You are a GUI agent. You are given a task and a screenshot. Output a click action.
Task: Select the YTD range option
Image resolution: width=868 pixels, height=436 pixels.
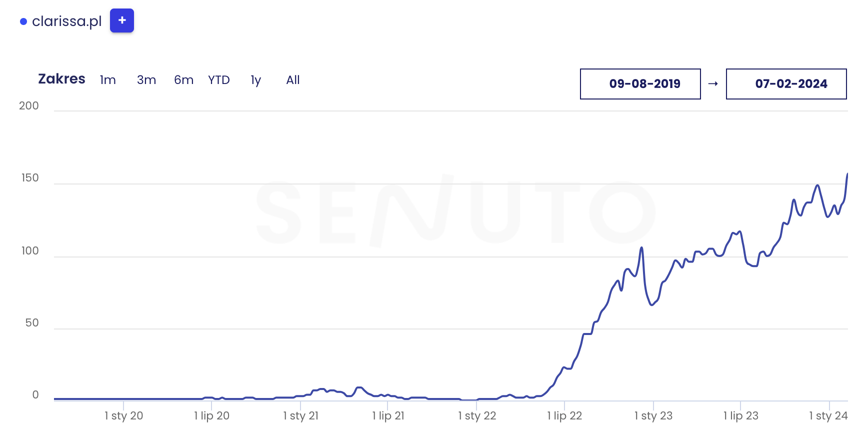pos(219,80)
